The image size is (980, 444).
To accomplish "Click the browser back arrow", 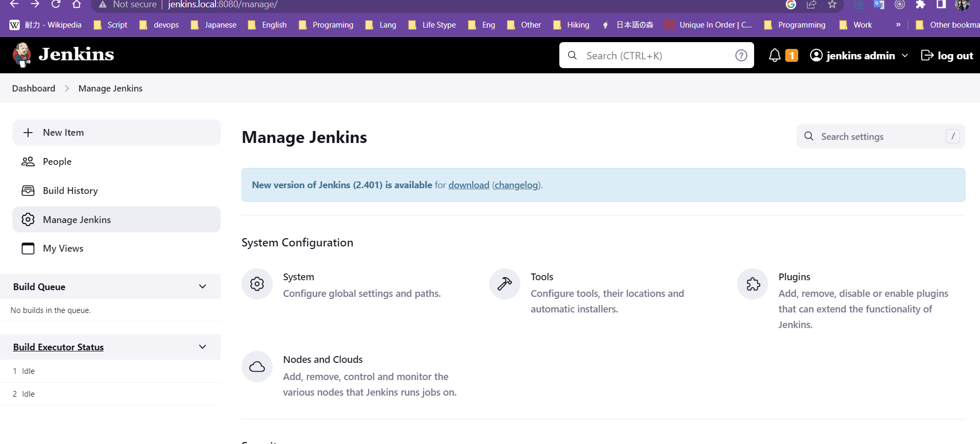I will click(14, 4).
